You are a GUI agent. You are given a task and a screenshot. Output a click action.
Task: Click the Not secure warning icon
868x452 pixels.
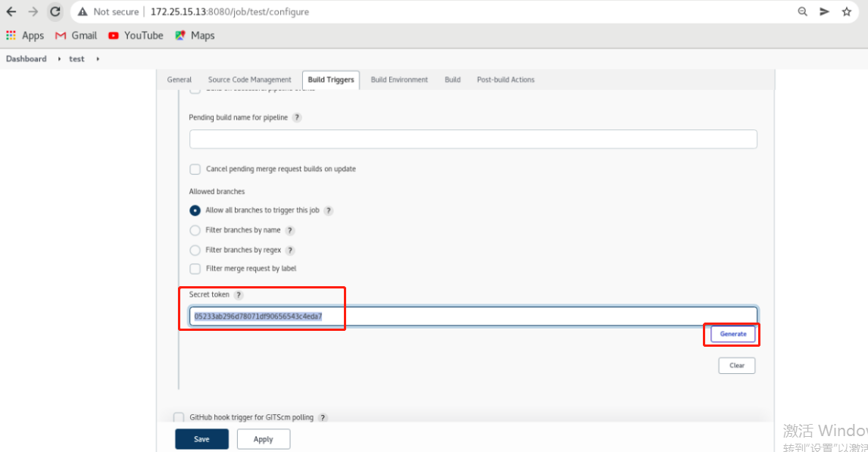[83, 11]
